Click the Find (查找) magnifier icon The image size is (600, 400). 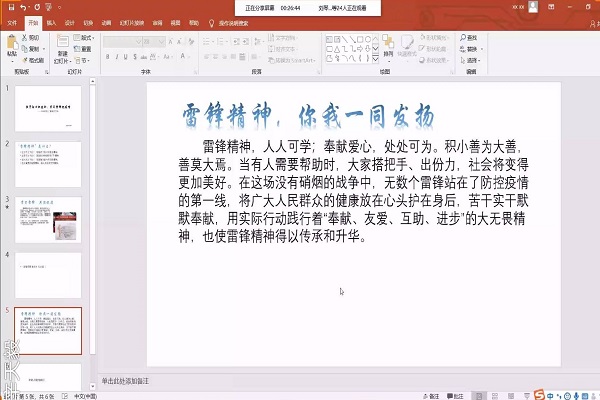[x=470, y=37]
